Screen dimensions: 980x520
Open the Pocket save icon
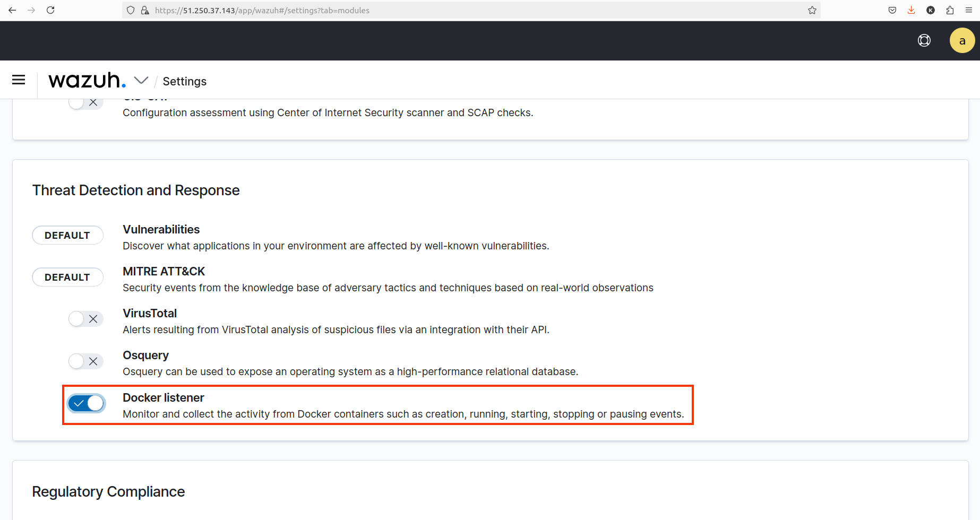click(x=892, y=10)
